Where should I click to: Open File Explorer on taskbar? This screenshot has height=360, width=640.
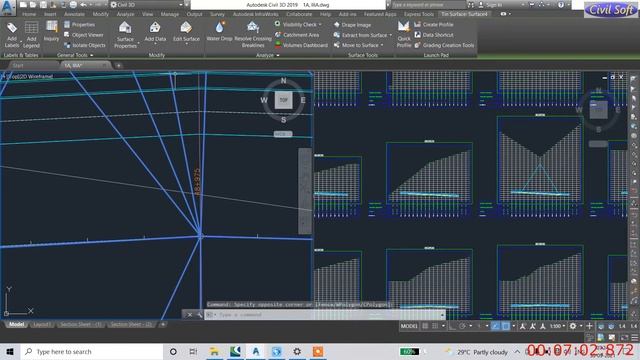pos(214,351)
